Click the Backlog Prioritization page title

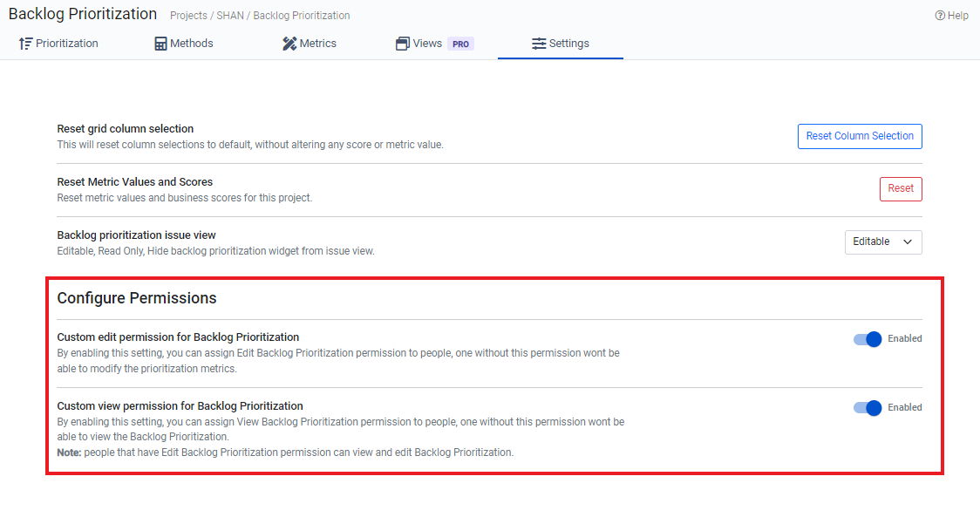tap(83, 14)
